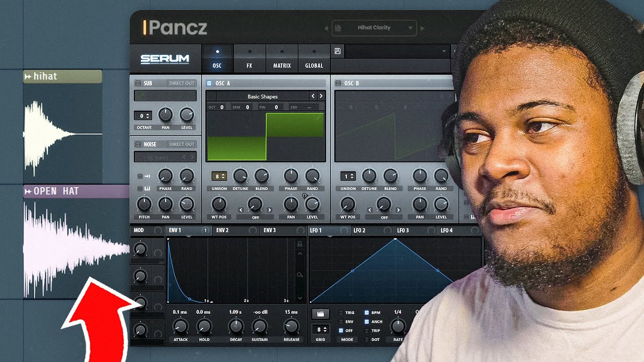Viewport: 644px width, 362px height.
Task: Enable the SUB oscillator
Action: pos(138,83)
